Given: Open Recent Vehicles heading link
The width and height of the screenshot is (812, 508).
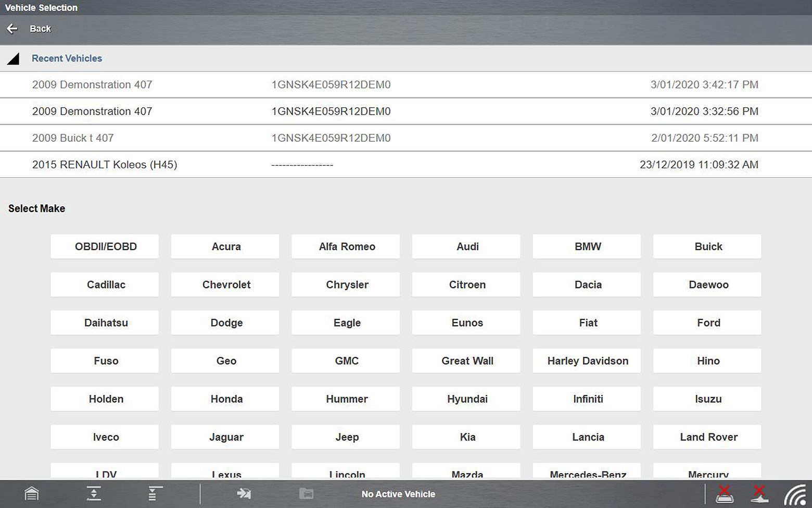Looking at the screenshot, I should [67, 58].
